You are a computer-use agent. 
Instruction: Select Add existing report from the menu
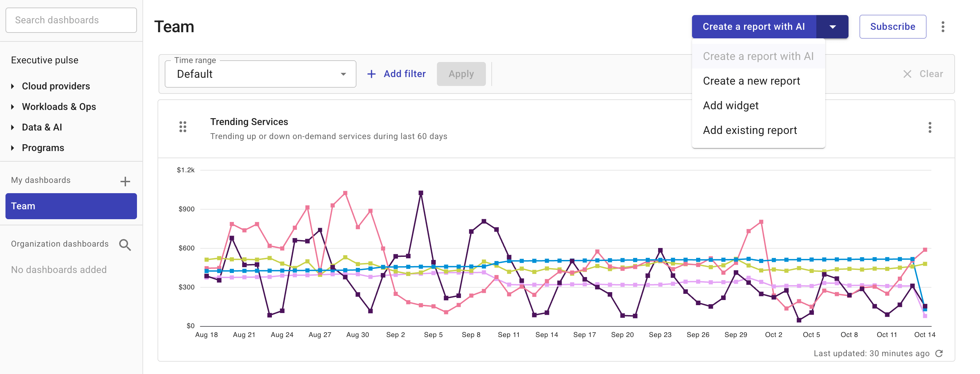tap(750, 130)
